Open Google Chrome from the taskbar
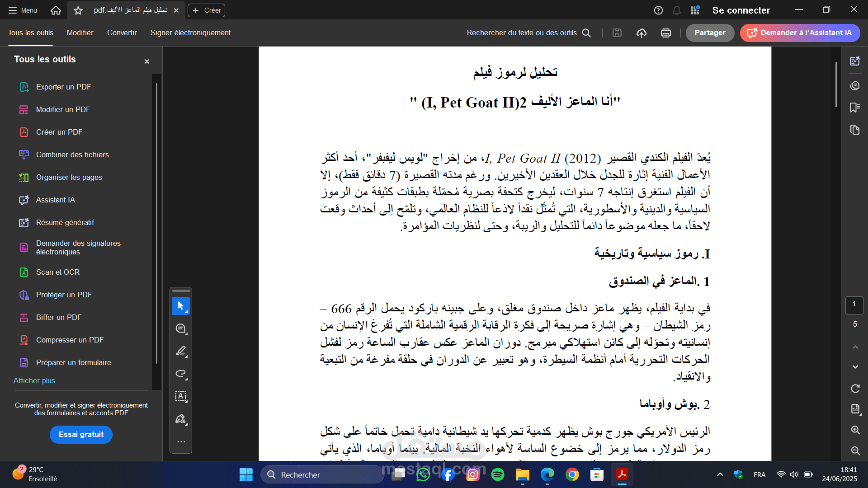The height and width of the screenshot is (488, 868). (x=572, y=474)
